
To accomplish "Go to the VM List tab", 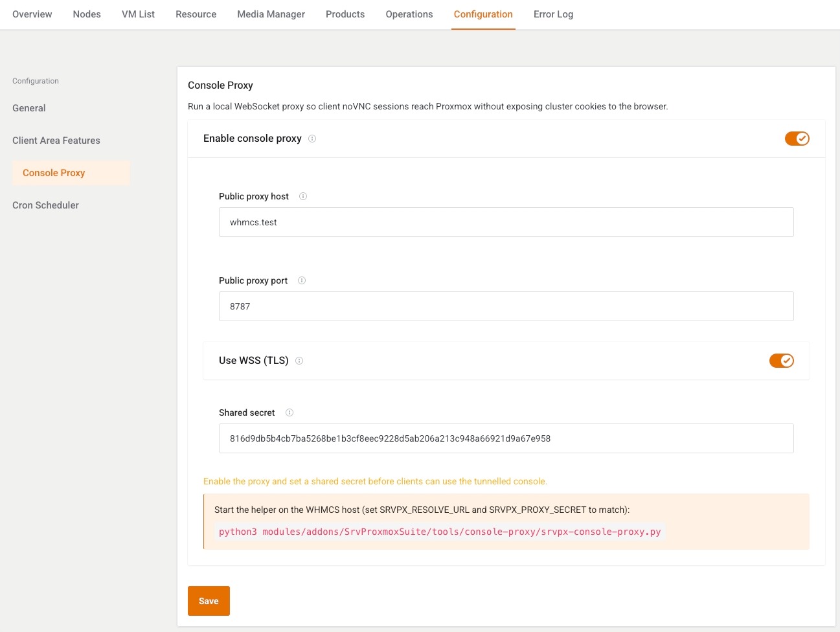I will (138, 14).
